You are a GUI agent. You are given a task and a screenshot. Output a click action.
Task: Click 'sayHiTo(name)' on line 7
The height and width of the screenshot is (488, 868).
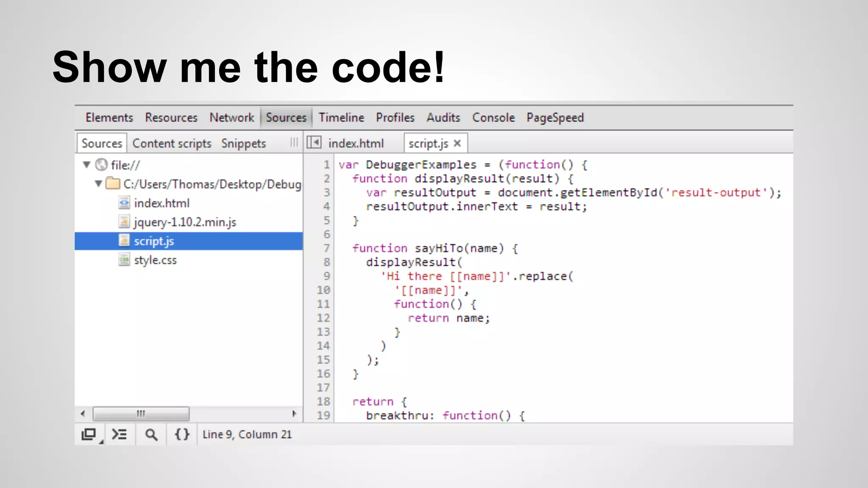tap(459, 248)
